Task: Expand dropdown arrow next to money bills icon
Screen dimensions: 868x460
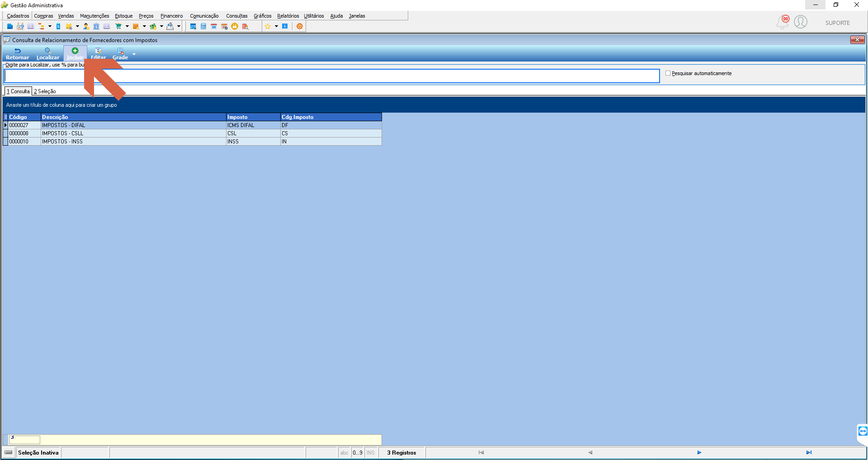Action: tap(161, 26)
